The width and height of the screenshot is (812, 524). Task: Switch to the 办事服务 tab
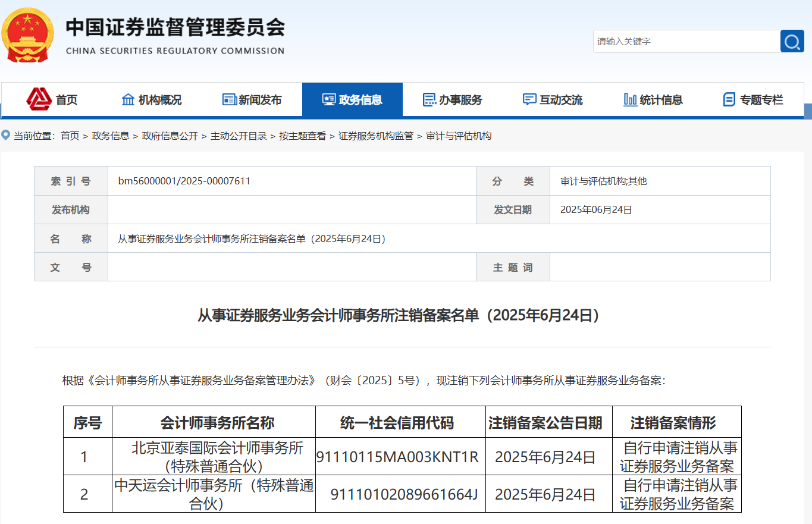pyautogui.click(x=453, y=99)
